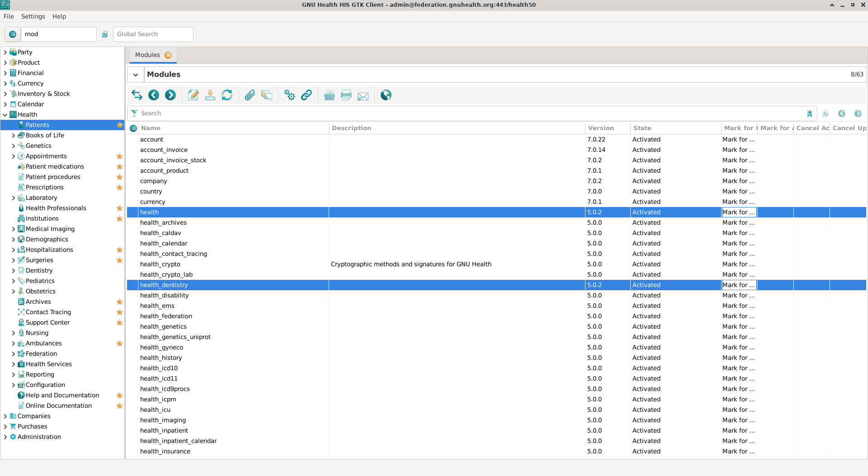Click the modules Search filter field
Viewport: 868px width, 476px height.
(x=472, y=113)
